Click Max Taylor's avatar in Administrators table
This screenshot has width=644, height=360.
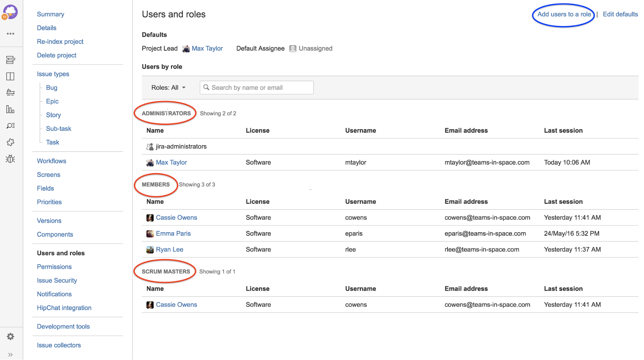pyautogui.click(x=150, y=163)
